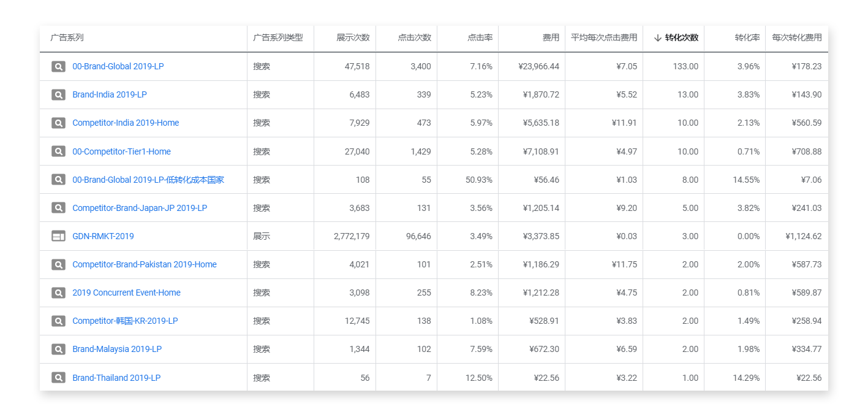Select the cost per conversion ¥7.06
This screenshot has height=417, width=868.
point(811,180)
